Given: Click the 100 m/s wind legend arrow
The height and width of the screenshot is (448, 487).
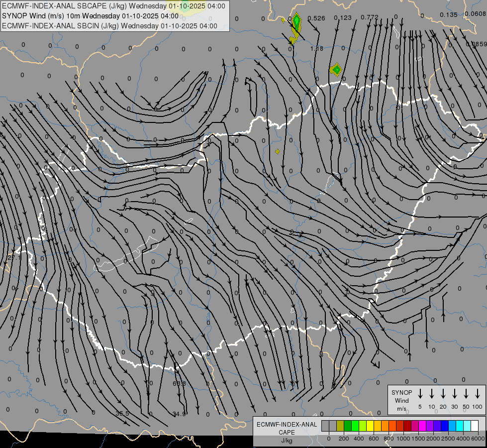Looking at the screenshot, I should coord(478,394).
